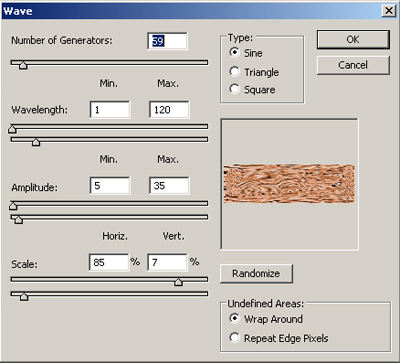
Task: Click the Amplitude minimum slider handle
Action: (13, 206)
